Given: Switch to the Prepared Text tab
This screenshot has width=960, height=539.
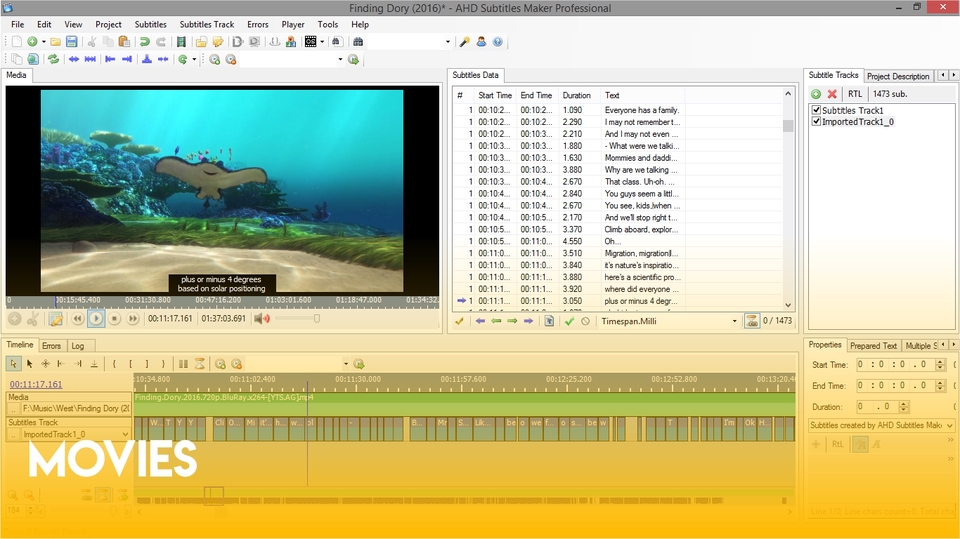Looking at the screenshot, I should coord(873,346).
